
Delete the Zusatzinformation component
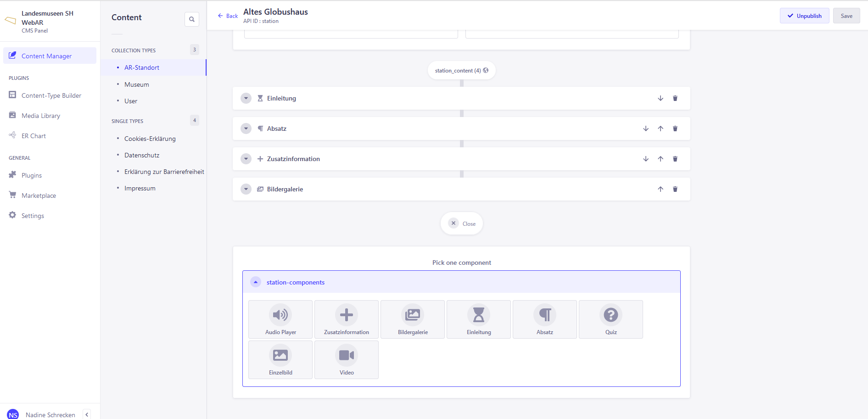[675, 159]
